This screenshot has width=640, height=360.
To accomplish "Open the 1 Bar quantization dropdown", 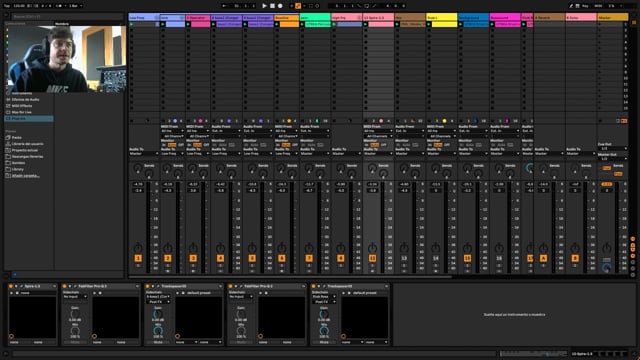I will [x=75, y=6].
